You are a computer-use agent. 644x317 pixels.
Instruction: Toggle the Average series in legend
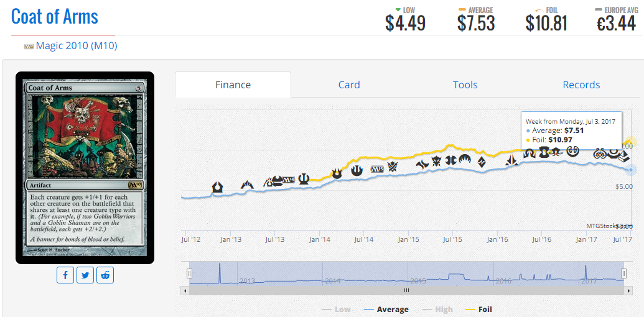click(x=386, y=310)
